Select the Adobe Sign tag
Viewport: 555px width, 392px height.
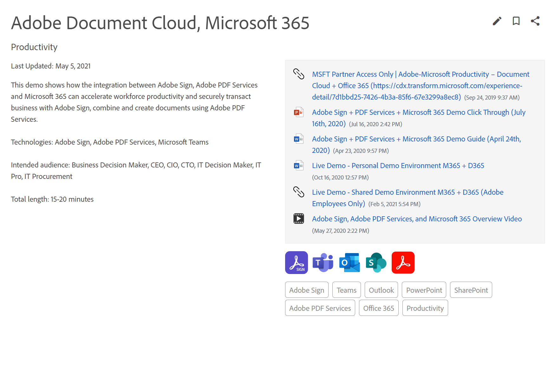click(x=307, y=290)
